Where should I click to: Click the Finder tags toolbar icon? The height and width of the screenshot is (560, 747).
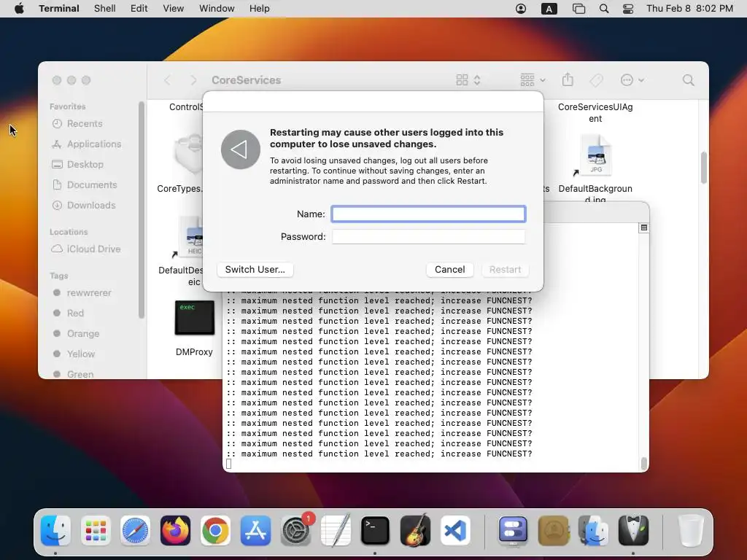pyautogui.click(x=596, y=80)
